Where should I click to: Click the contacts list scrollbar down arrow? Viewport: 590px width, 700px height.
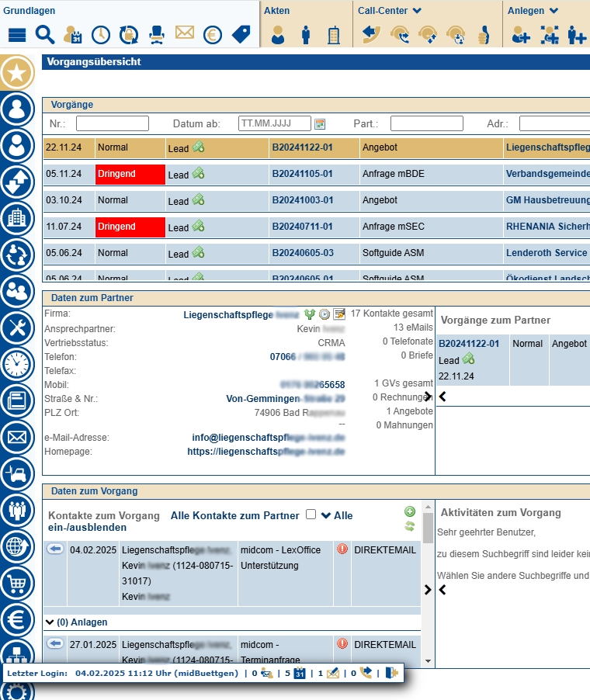(x=428, y=661)
